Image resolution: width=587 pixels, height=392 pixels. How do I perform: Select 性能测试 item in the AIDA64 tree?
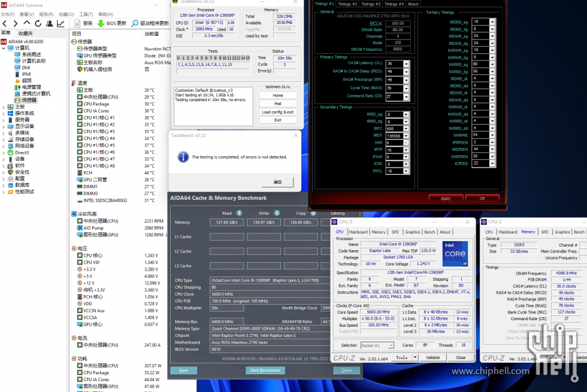click(21, 192)
